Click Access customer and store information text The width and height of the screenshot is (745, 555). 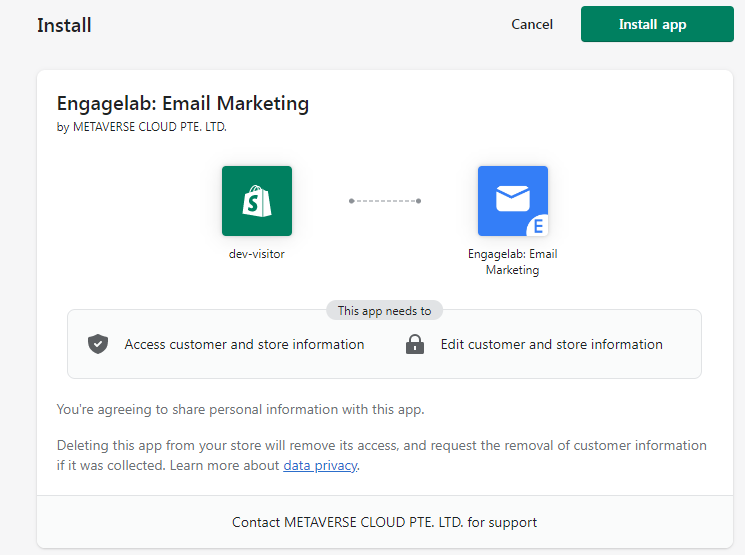[244, 344]
